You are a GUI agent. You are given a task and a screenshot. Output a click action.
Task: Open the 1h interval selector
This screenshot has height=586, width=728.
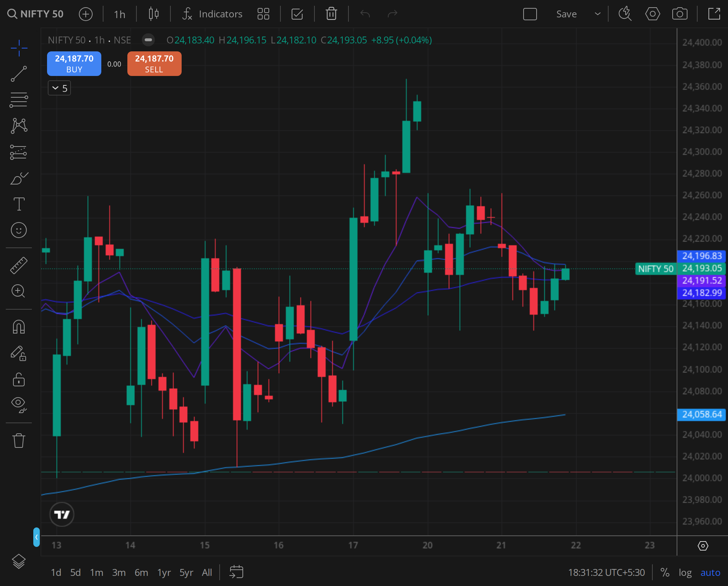pos(119,14)
